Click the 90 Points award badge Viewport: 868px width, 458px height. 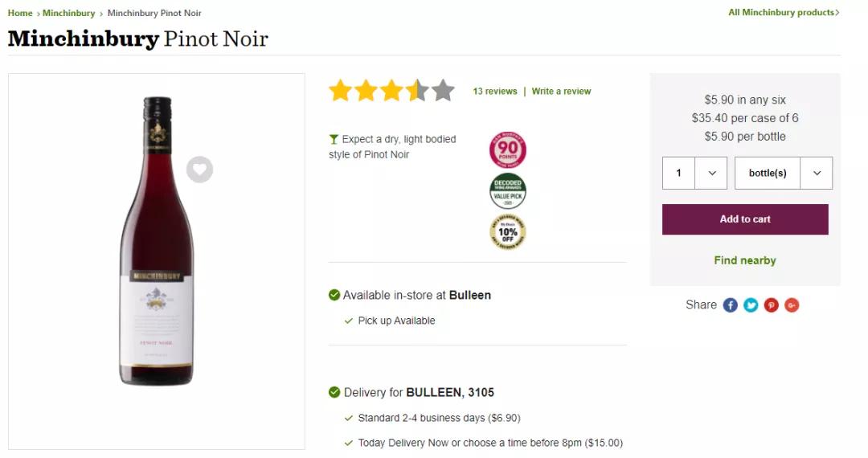pyautogui.click(x=508, y=149)
